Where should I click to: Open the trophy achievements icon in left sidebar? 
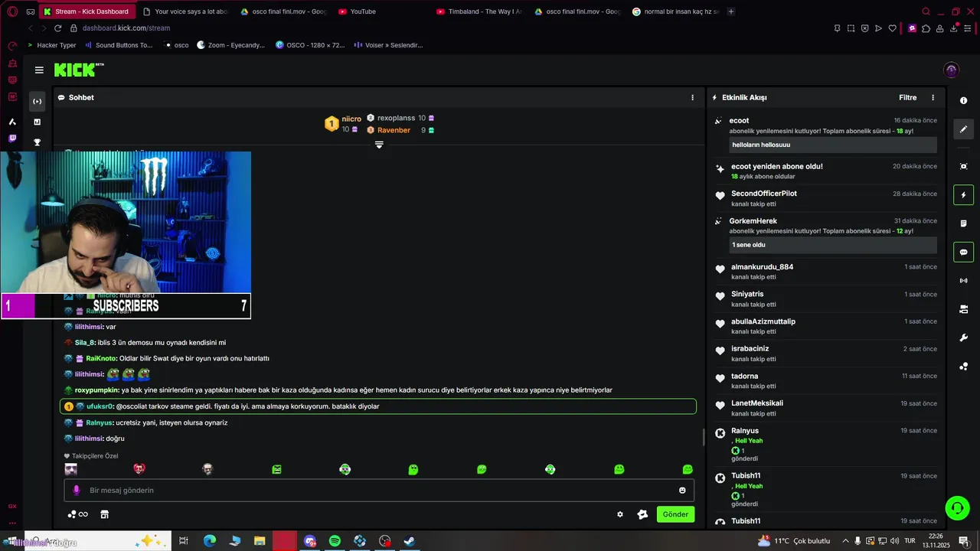[37, 142]
